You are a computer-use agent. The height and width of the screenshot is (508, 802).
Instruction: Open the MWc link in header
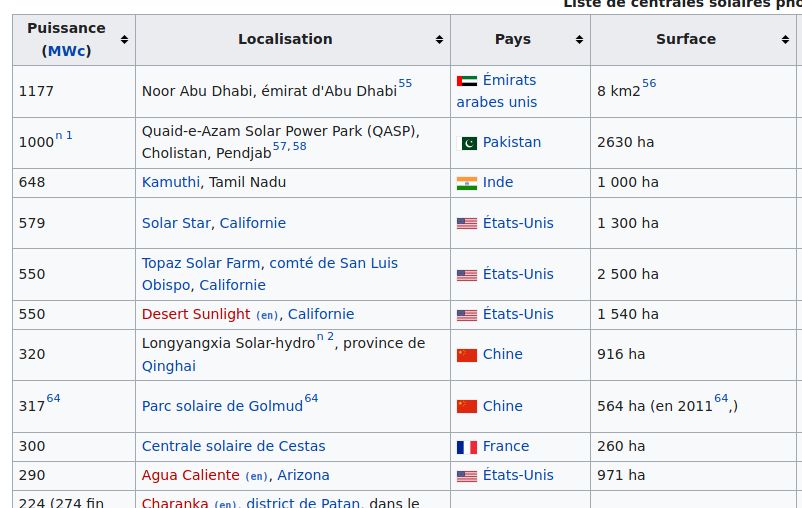[67, 51]
